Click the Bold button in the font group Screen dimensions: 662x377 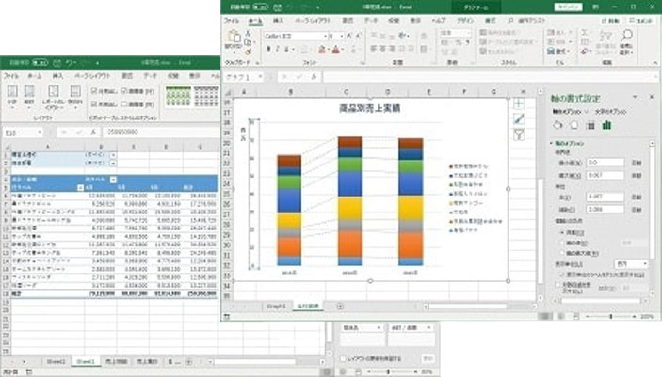coord(269,49)
